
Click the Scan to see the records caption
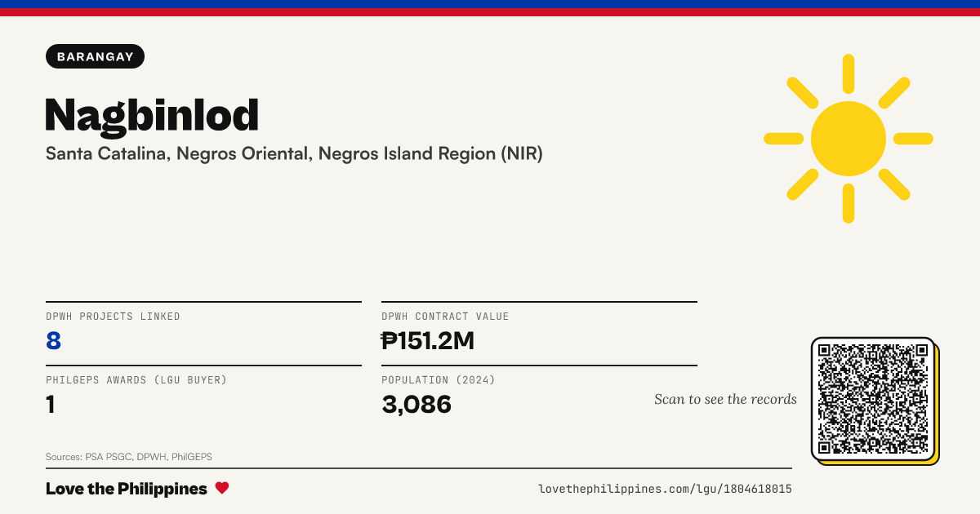(725, 399)
